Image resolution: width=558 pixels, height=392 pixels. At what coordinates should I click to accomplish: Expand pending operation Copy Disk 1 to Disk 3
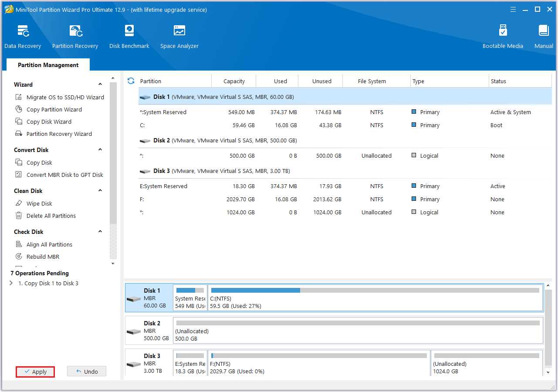11,283
